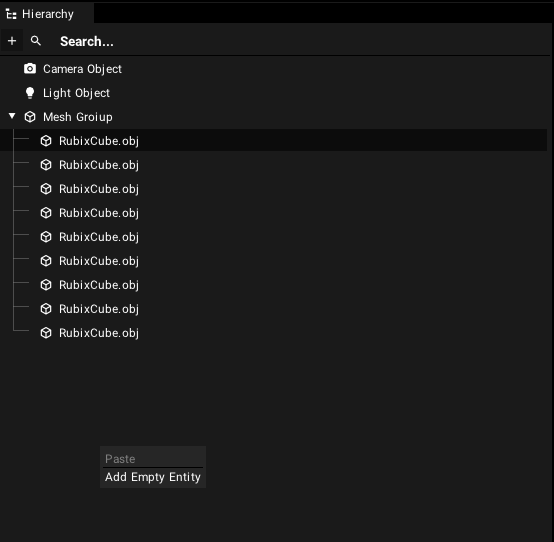The width and height of the screenshot is (554, 542).
Task: Choose Add Empty Entity from context menu
Action: pyautogui.click(x=153, y=477)
